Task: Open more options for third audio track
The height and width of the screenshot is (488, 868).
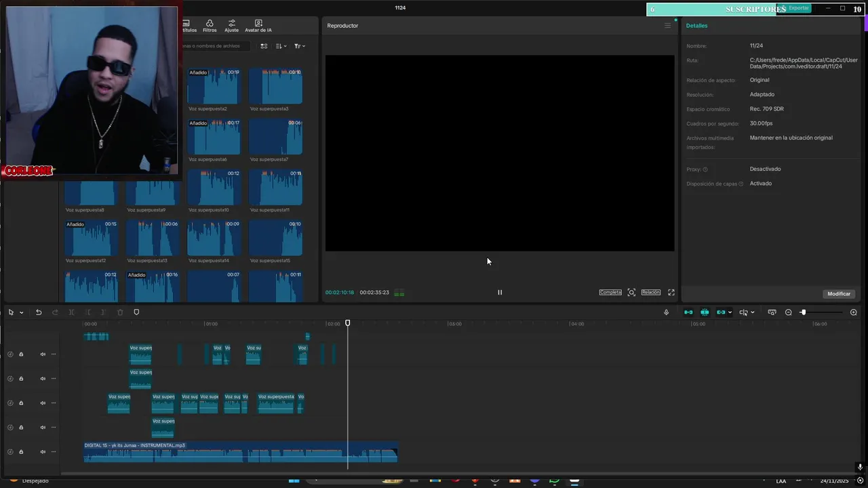Action: (x=54, y=403)
